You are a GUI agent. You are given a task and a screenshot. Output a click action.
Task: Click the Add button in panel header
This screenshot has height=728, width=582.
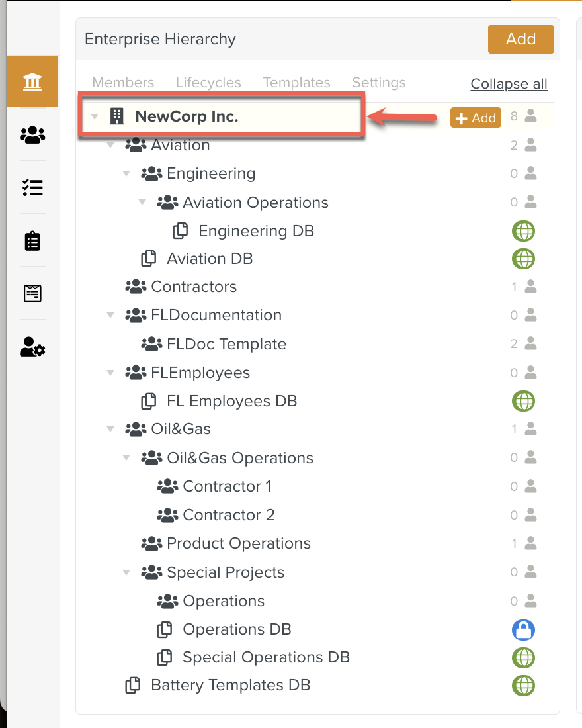(520, 40)
